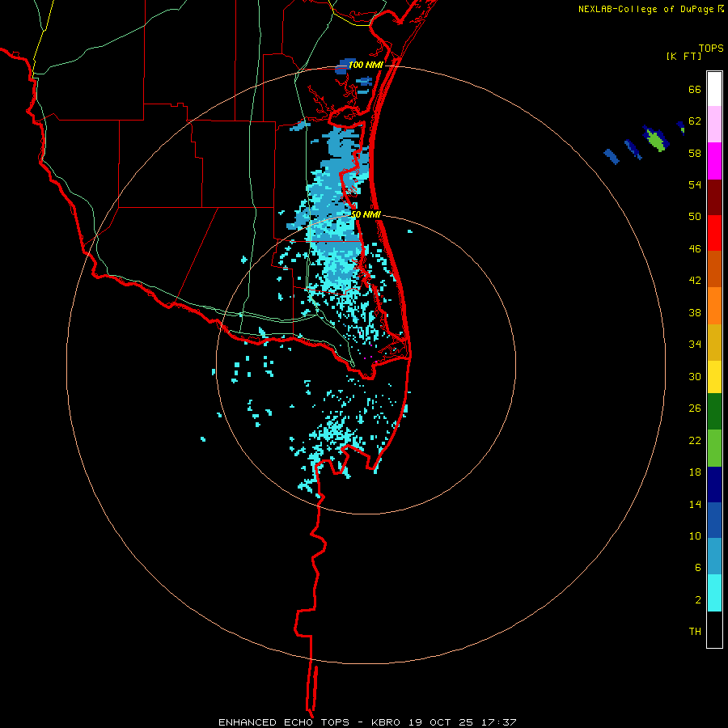Click the legend value '46'
The image size is (728, 728).
(x=695, y=249)
